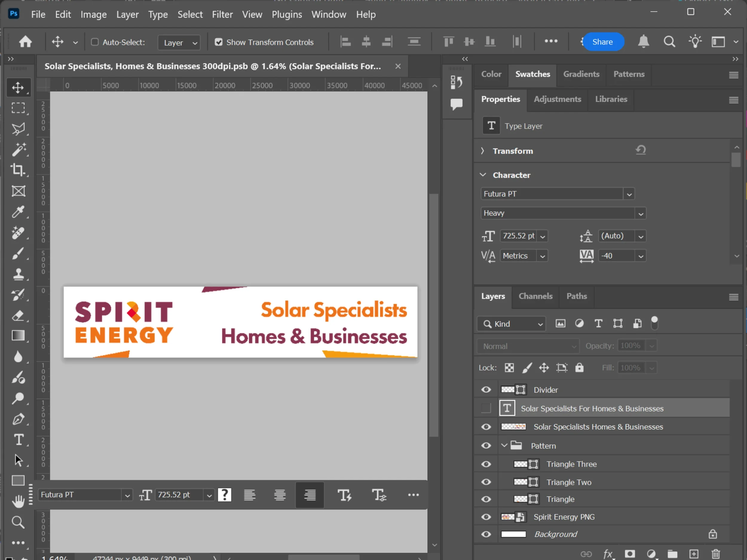This screenshot has height=560, width=747.
Task: Select the Eyedropper tool
Action: pyautogui.click(x=18, y=212)
